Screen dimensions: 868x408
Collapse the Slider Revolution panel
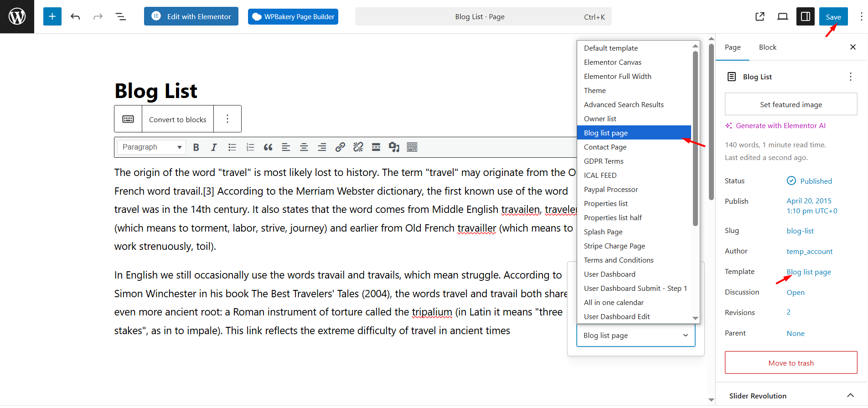click(850, 395)
